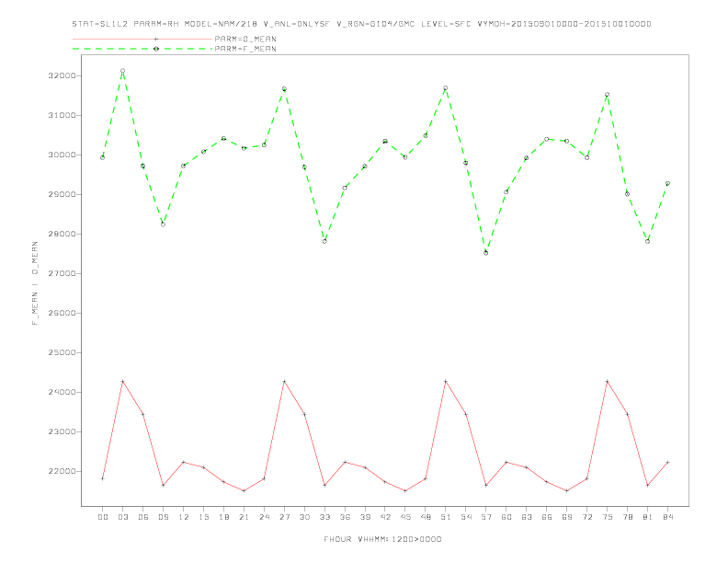Viewport: 728px width, 563px height.
Task: Click the 33 forecast hour tick label
Action: pos(324,517)
